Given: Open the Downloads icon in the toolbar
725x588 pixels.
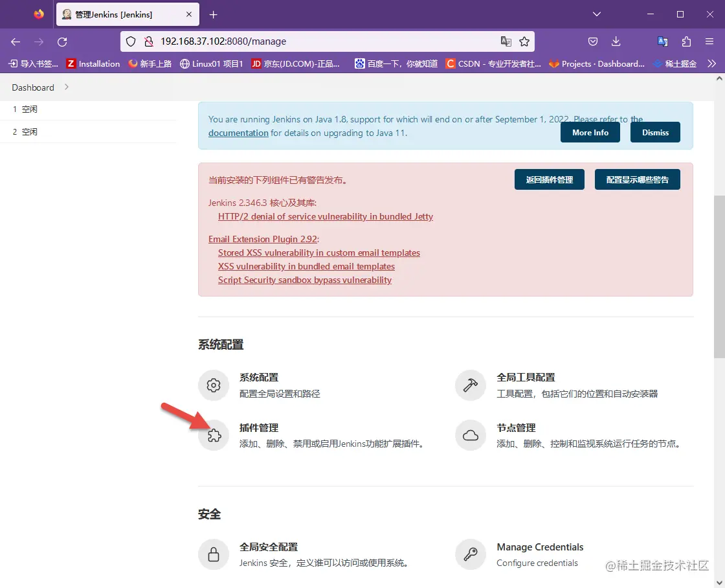Looking at the screenshot, I should [x=616, y=41].
